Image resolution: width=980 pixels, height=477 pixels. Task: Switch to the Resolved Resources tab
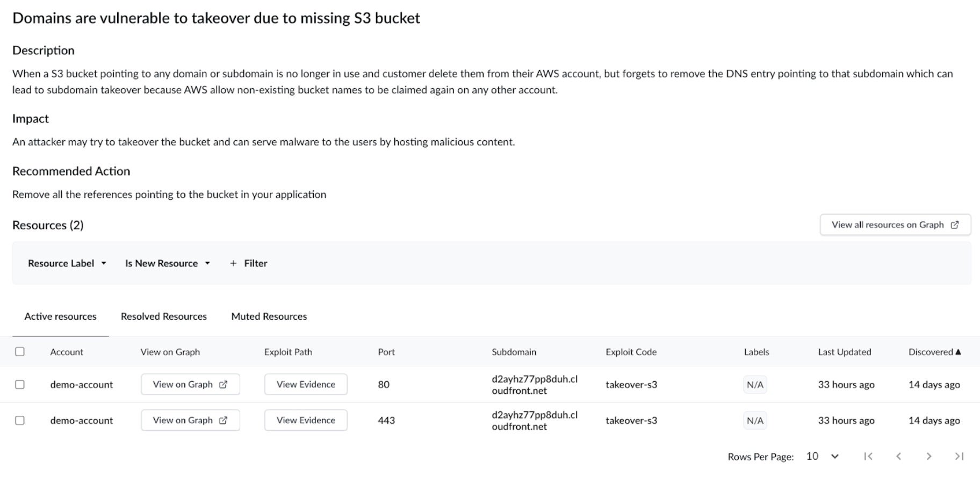pos(164,316)
